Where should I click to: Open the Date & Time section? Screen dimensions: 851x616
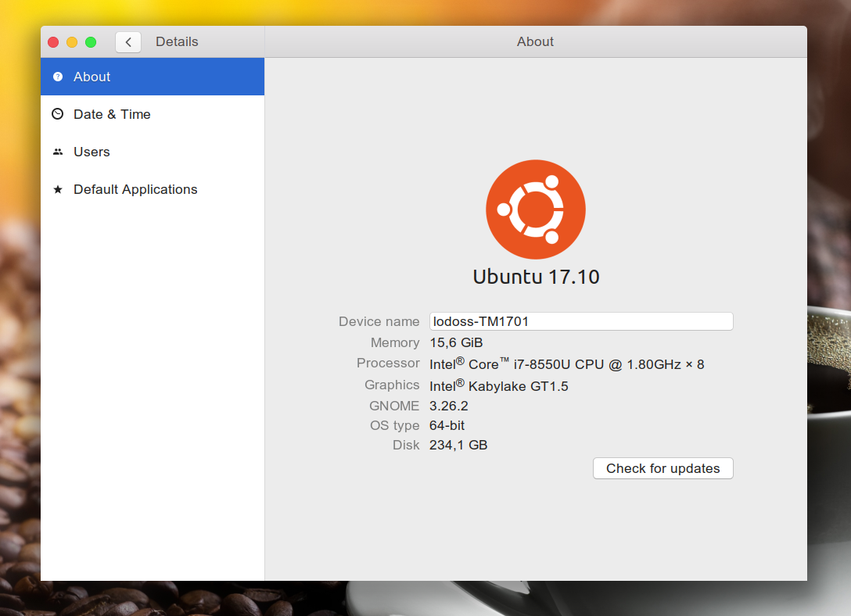[x=153, y=114]
